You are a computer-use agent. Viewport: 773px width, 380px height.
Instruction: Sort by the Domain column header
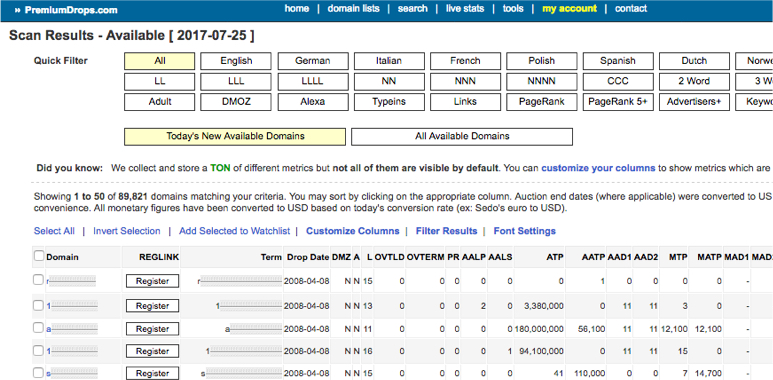62,257
